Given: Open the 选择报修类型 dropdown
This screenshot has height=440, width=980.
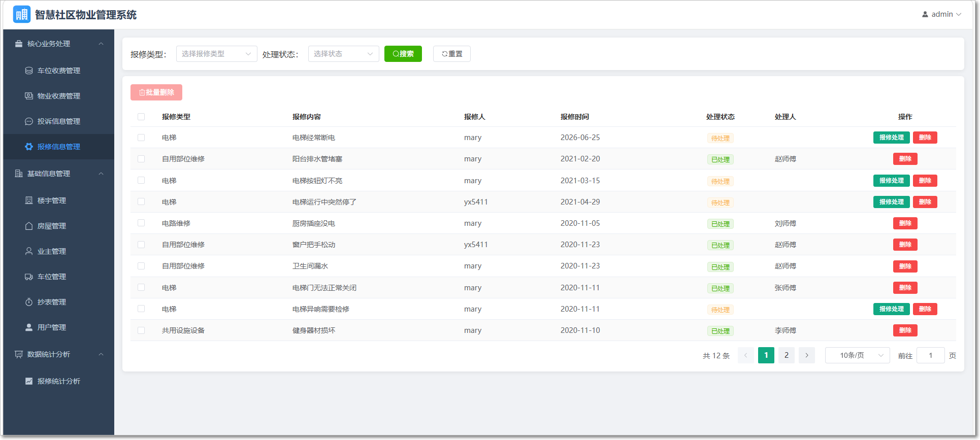Looking at the screenshot, I should click(x=217, y=54).
